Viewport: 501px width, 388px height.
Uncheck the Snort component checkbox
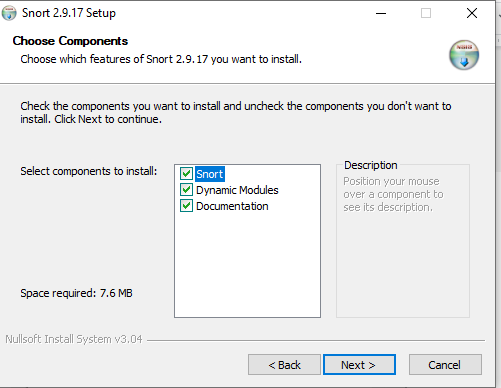[186, 174]
